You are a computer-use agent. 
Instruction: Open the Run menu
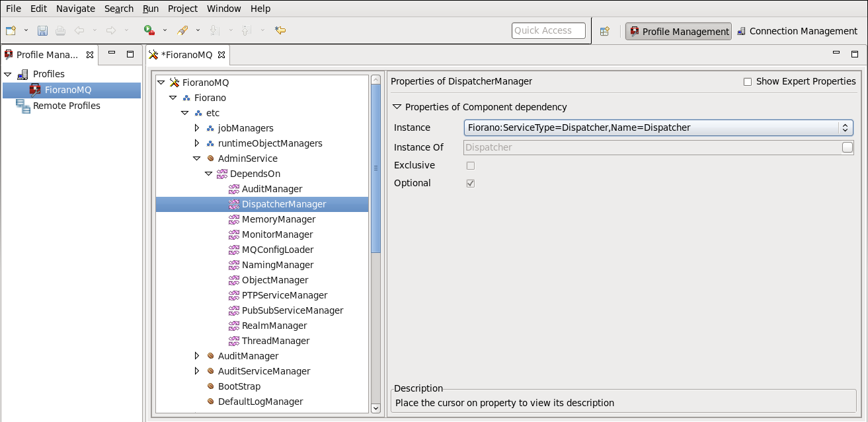pos(151,9)
